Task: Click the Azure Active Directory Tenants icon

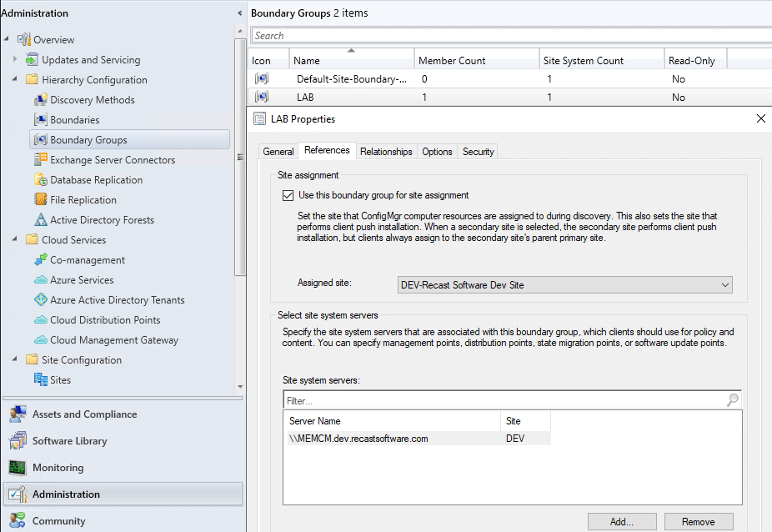Action: click(41, 300)
